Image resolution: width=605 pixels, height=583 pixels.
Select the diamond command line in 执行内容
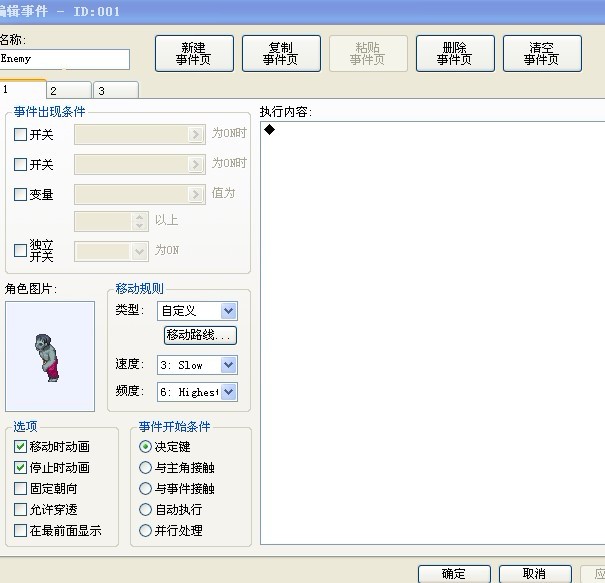point(269,130)
